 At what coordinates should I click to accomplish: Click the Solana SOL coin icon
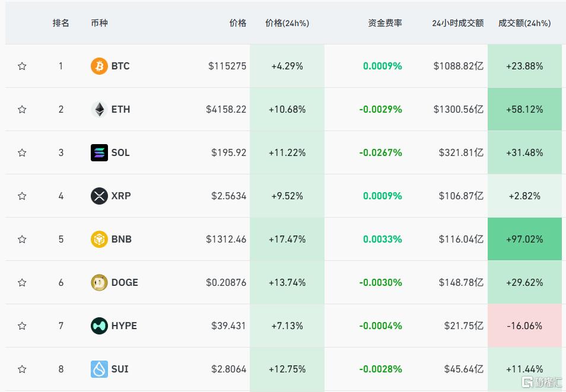pos(99,152)
